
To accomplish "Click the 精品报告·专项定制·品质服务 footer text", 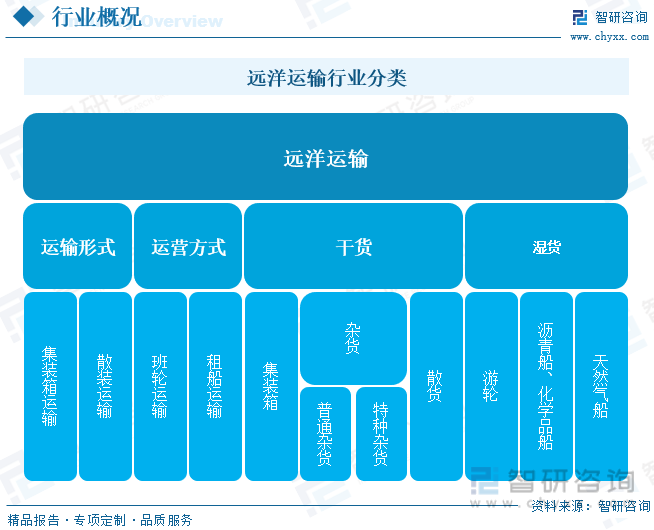I will (x=100, y=520).
